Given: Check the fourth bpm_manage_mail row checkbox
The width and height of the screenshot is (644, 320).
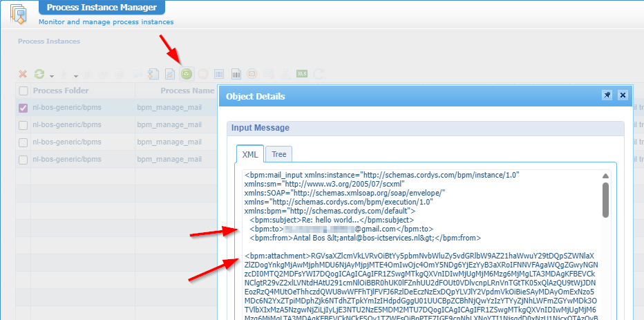Looking at the screenshot, I should point(23,160).
